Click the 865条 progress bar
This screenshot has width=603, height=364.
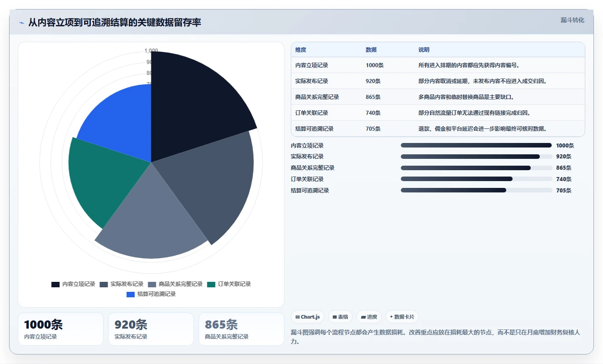[x=476, y=168]
